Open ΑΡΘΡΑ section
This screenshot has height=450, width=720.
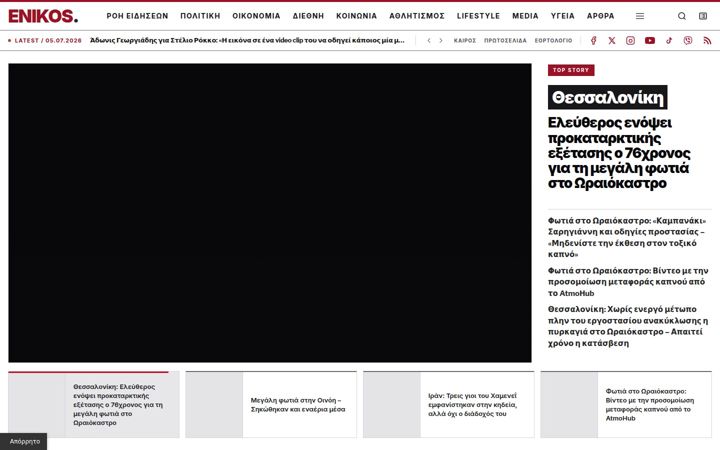click(x=601, y=16)
